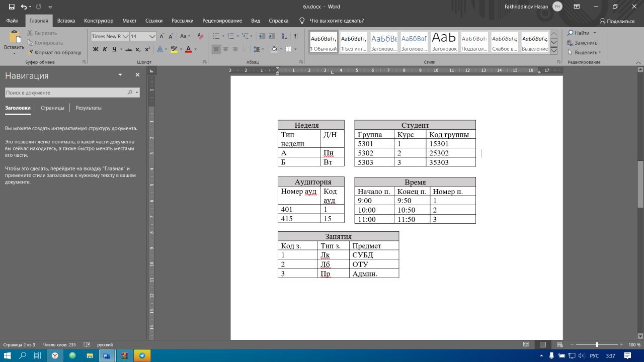Decrease paragraph indent
The width and height of the screenshot is (644, 362).
[262, 36]
